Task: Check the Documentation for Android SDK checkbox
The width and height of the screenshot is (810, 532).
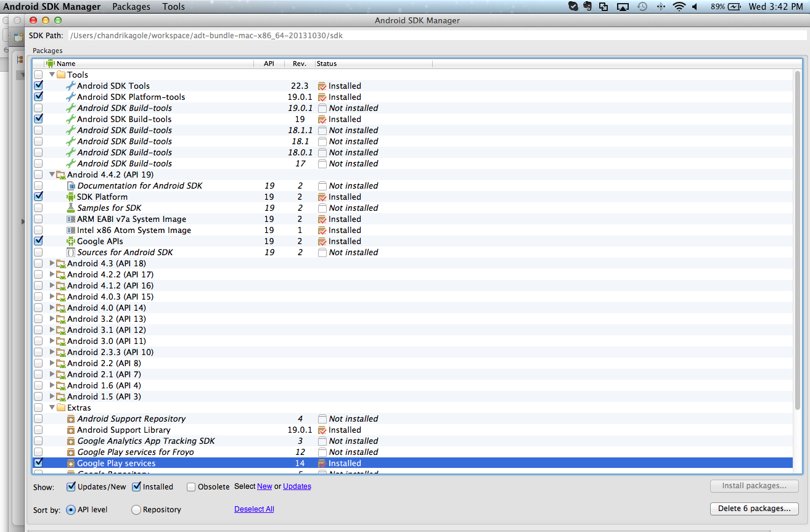Action: tap(38, 186)
